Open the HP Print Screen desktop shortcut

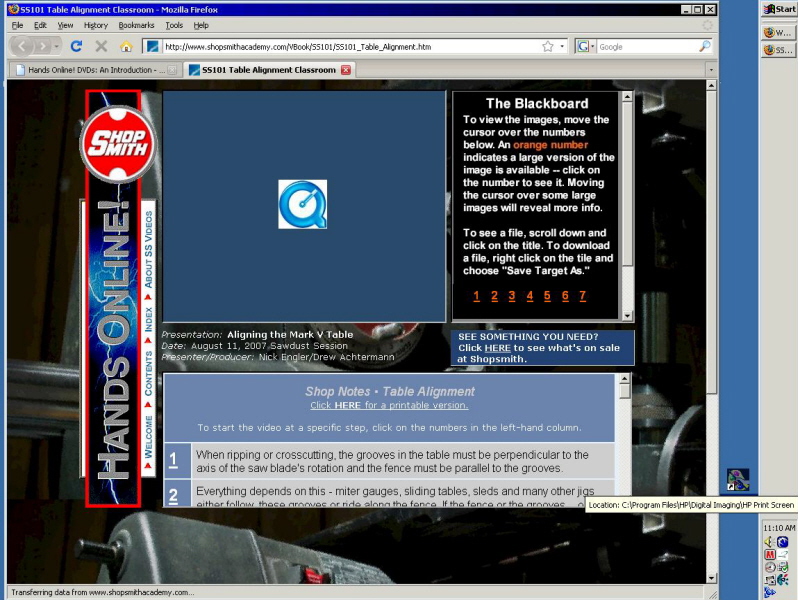pos(737,480)
